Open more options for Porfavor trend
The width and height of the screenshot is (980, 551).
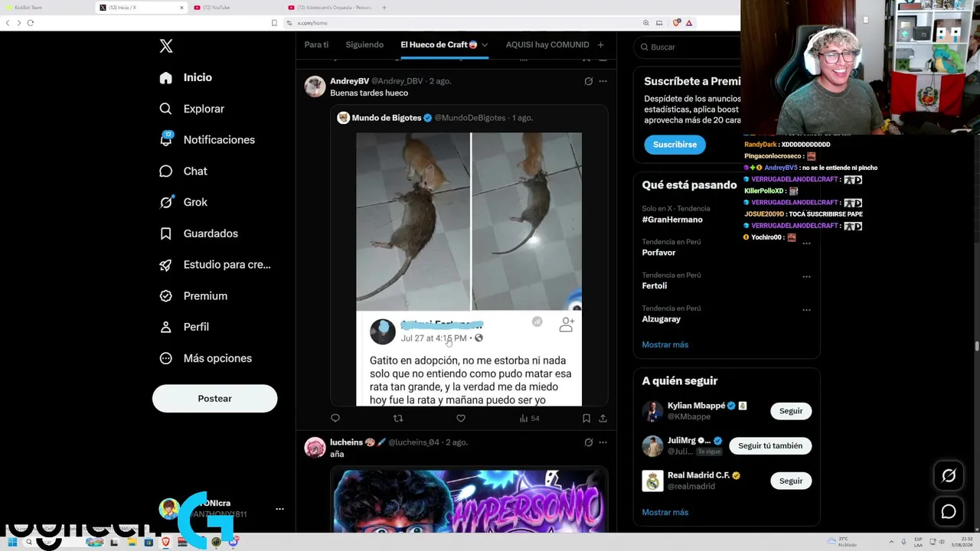806,243
